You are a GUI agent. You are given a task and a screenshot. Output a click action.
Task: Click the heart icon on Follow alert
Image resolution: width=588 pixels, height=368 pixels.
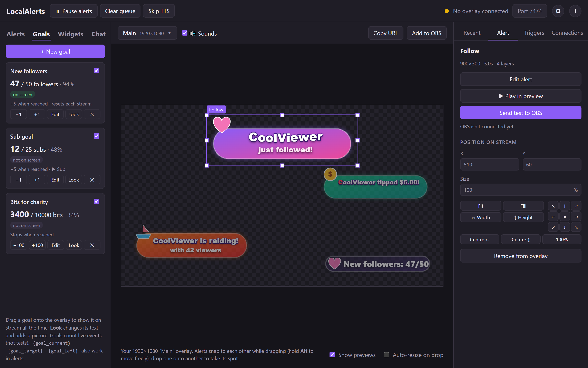[222, 125]
